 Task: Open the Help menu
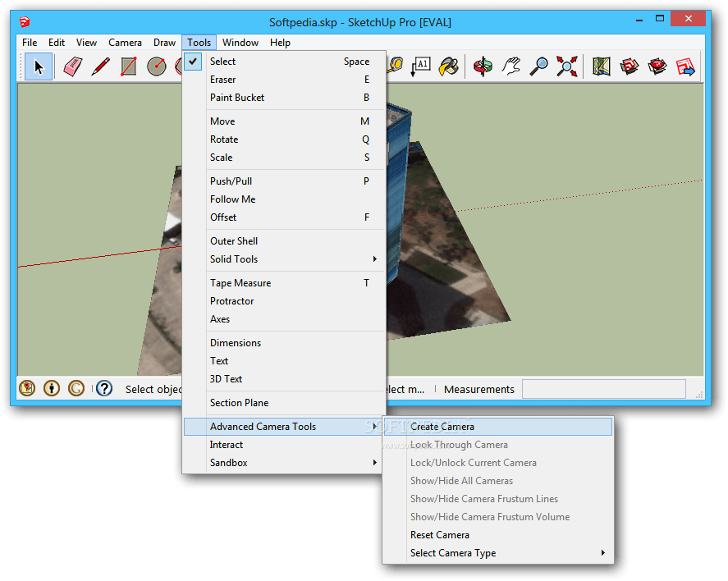point(280,42)
